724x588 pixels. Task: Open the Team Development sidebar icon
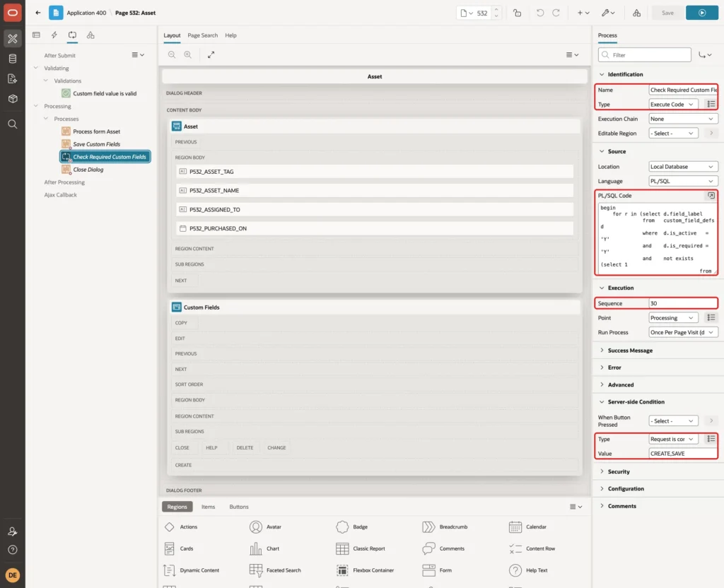click(x=13, y=79)
